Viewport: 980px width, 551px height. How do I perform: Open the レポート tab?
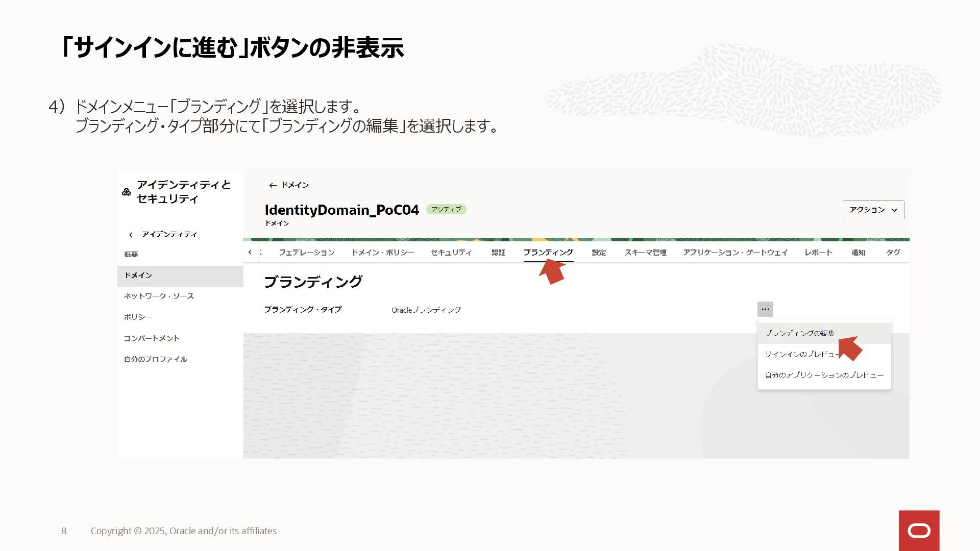pyautogui.click(x=819, y=253)
